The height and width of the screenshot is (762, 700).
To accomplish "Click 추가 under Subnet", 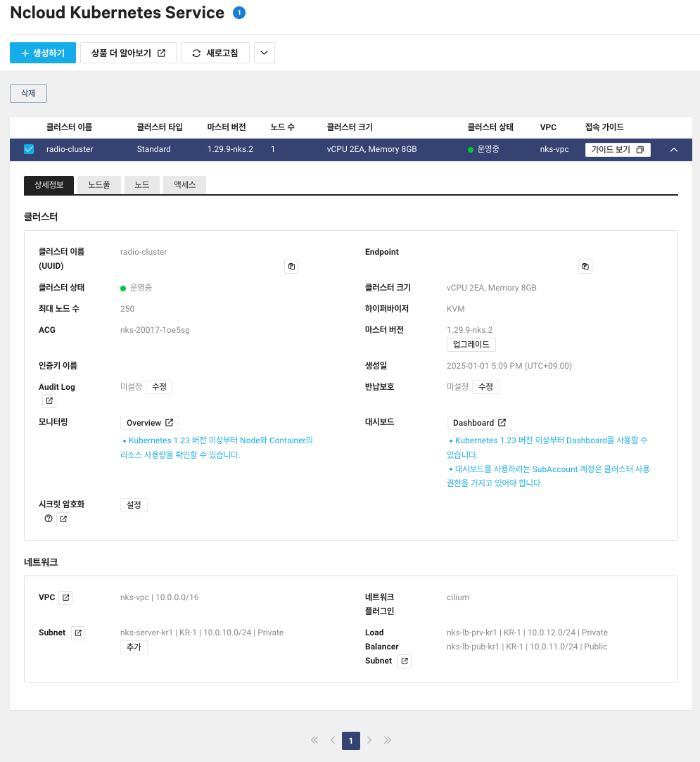I will pyautogui.click(x=134, y=647).
